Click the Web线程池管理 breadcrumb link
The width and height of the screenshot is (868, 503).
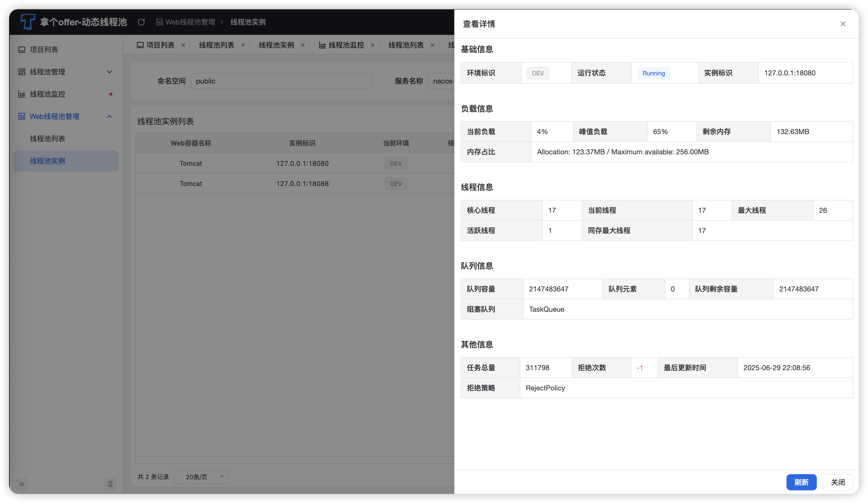[190, 22]
